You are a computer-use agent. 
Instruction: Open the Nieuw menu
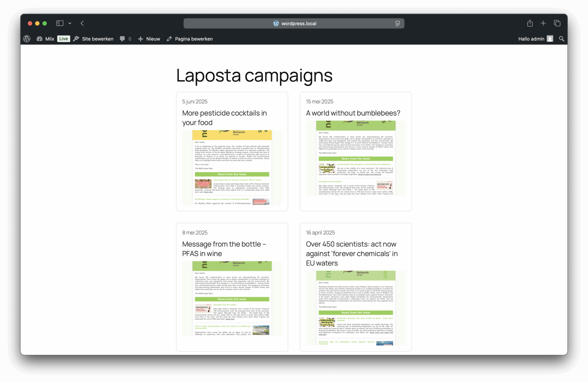149,39
